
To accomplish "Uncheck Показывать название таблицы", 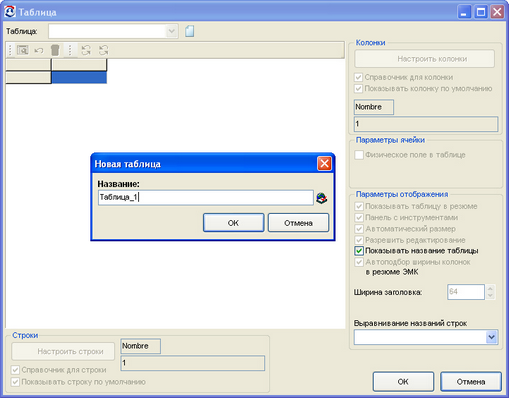I will click(359, 251).
